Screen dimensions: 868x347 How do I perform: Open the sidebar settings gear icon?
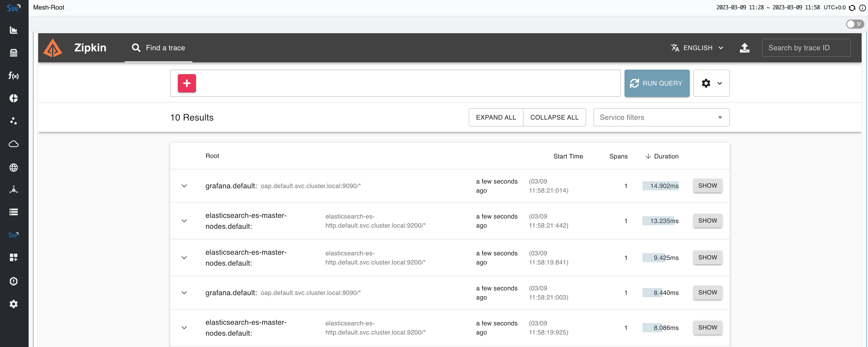(13, 304)
